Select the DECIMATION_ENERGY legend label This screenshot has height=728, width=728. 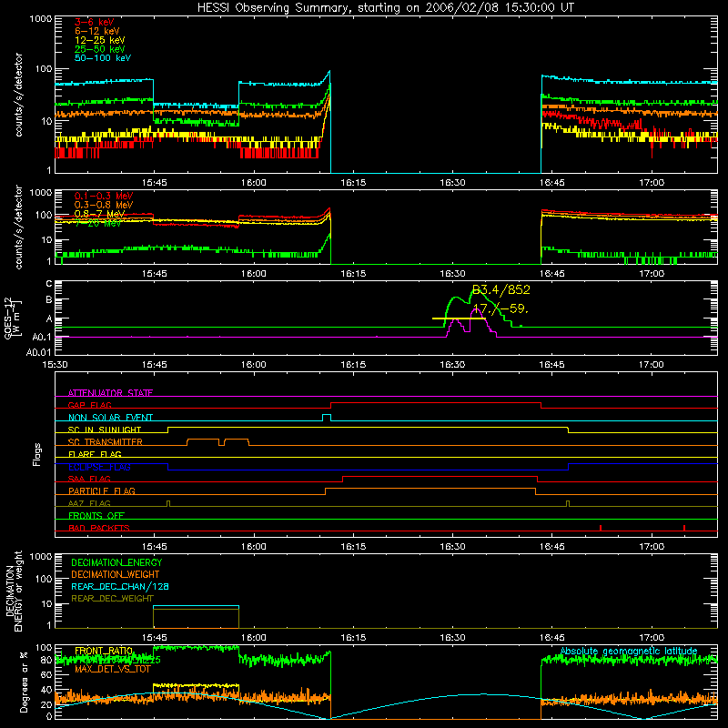(116, 562)
